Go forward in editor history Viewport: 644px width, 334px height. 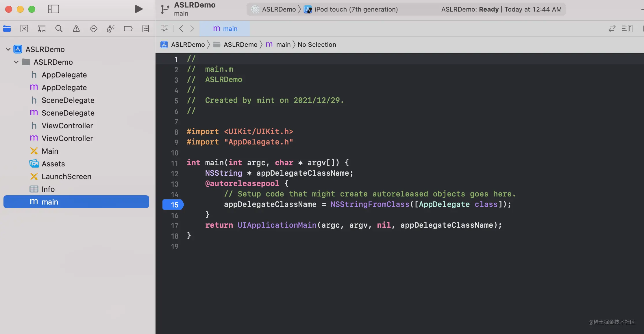coord(192,29)
